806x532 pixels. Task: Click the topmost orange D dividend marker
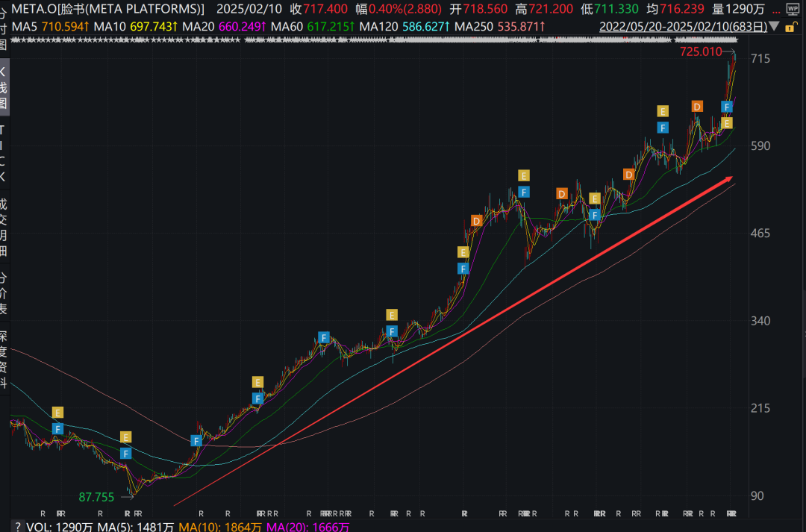coord(696,107)
